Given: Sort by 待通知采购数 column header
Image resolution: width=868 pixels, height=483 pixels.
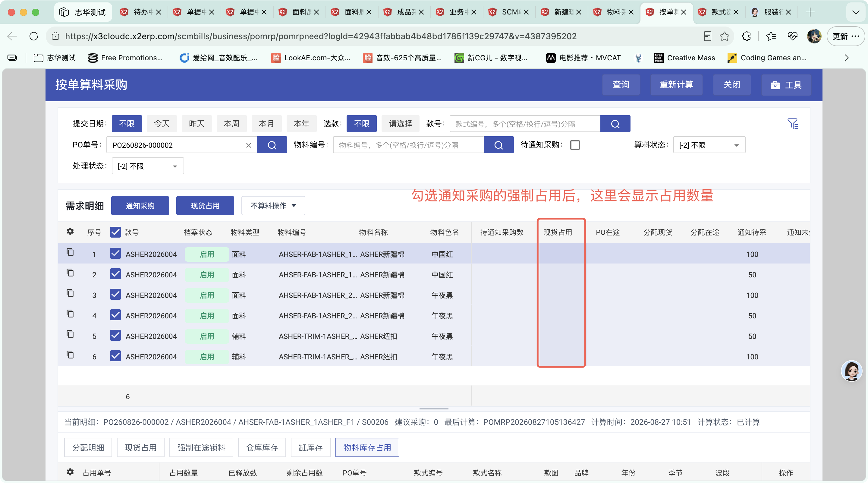Looking at the screenshot, I should pos(502,232).
